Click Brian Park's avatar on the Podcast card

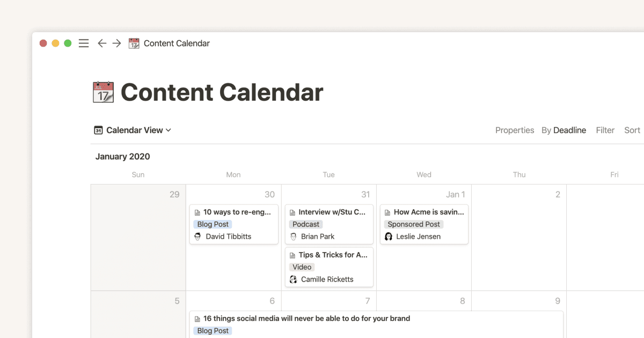click(x=294, y=236)
